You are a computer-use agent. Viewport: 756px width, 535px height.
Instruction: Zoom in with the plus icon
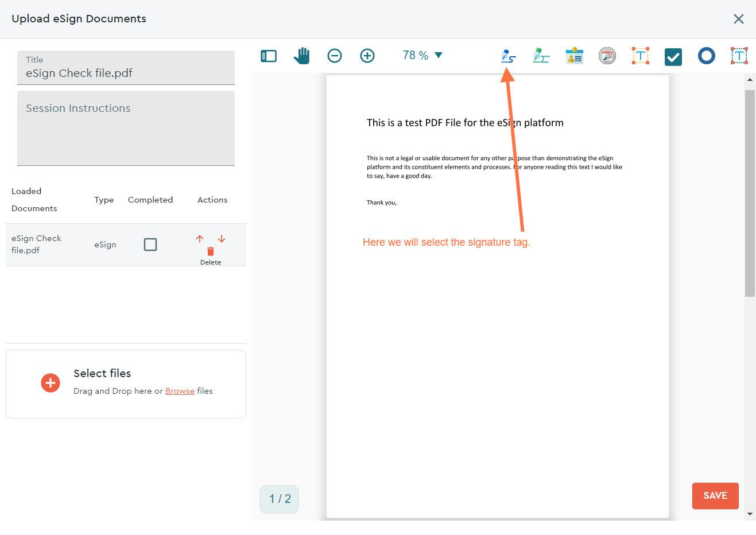pos(367,56)
